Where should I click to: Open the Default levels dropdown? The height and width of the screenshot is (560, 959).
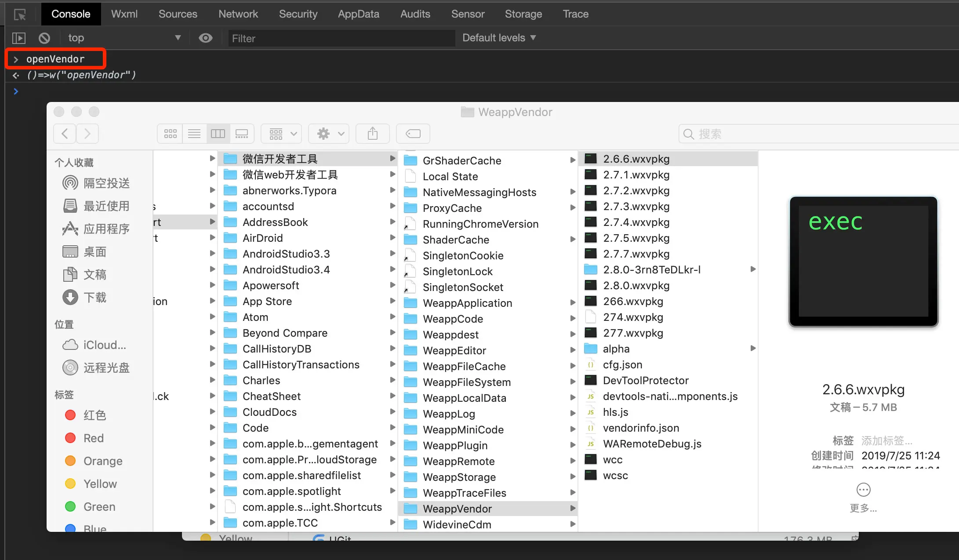(x=499, y=38)
